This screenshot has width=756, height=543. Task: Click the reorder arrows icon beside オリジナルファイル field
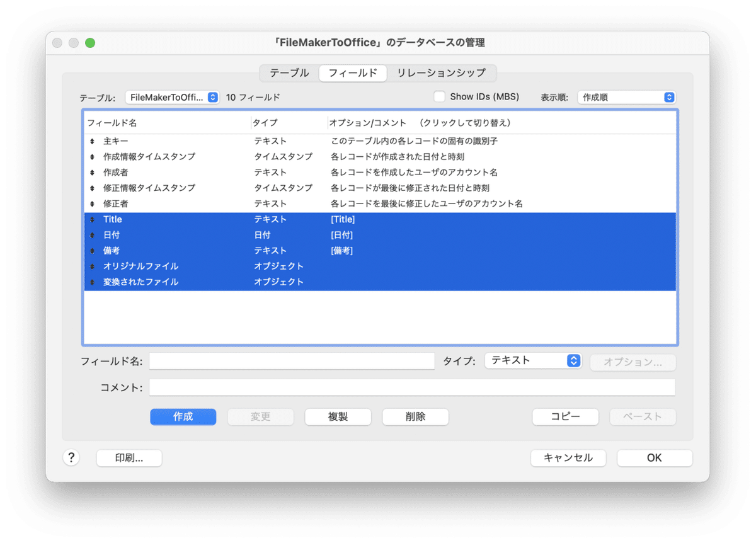click(92, 266)
